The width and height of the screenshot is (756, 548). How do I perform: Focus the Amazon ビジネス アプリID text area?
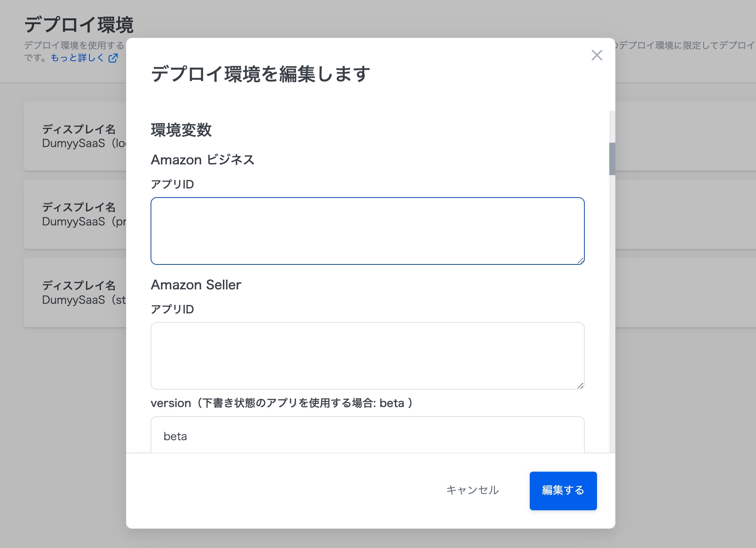point(367,231)
